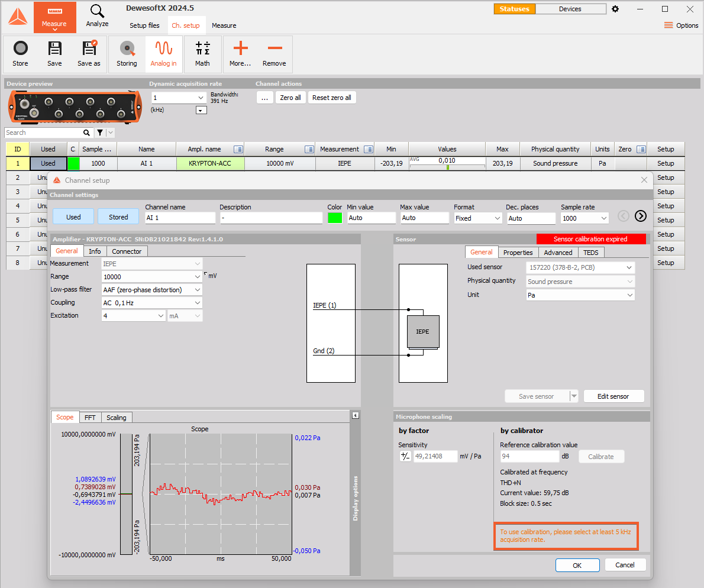Screen dimensions: 704x588
Task: Expand the Save sensor dropdown arrow
Action: (x=574, y=396)
